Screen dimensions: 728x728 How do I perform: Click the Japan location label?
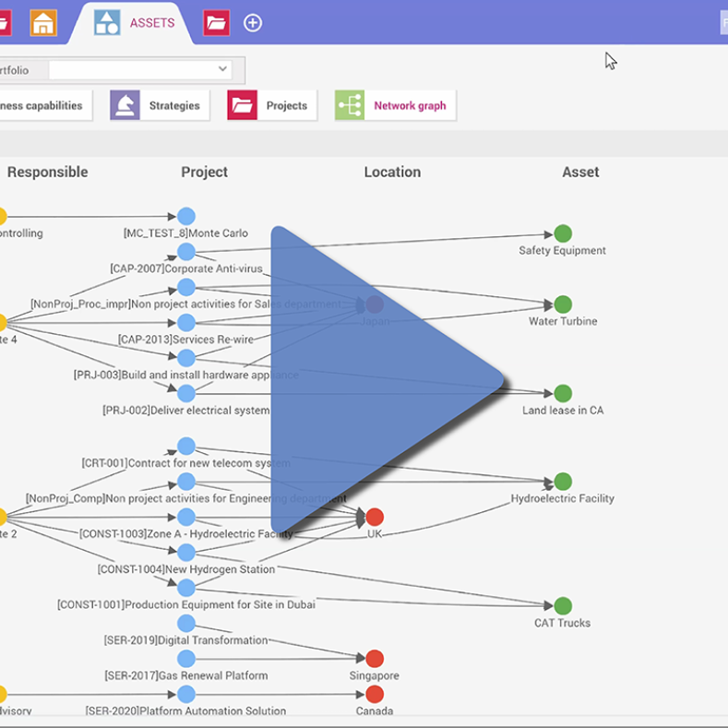(x=375, y=321)
